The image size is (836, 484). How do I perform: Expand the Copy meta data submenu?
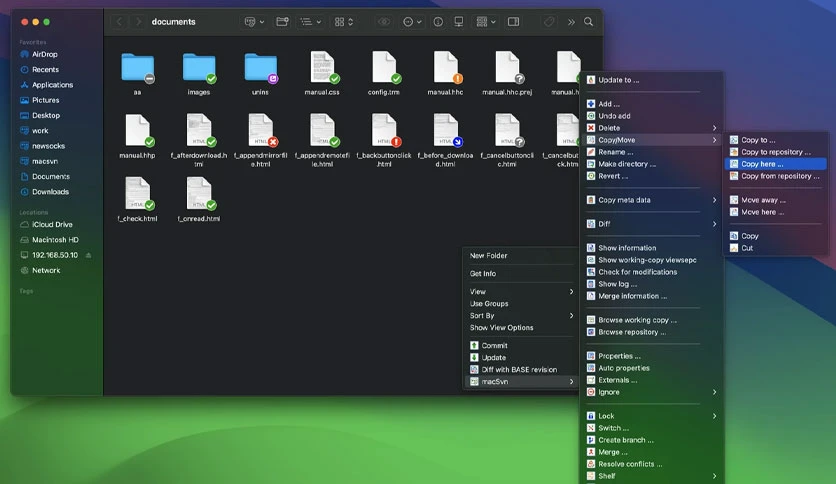[x=652, y=200]
